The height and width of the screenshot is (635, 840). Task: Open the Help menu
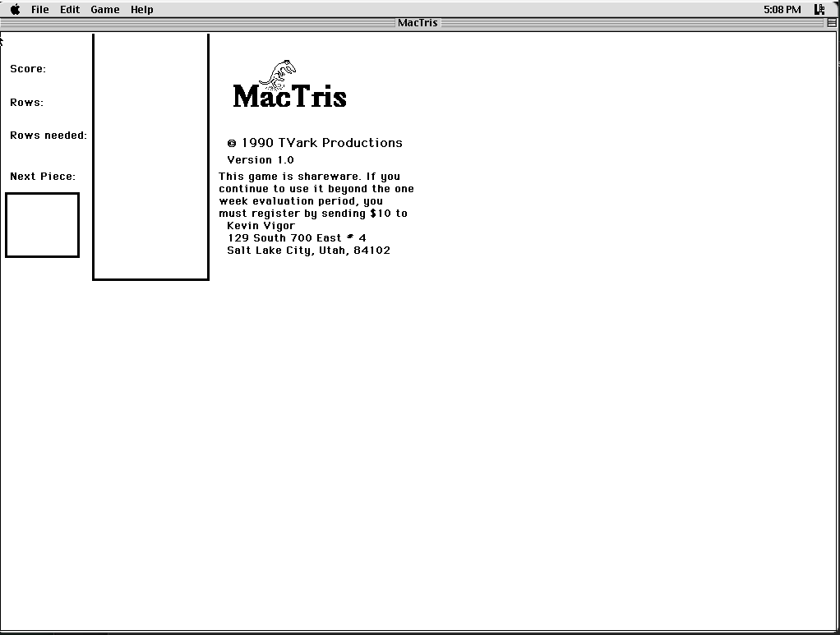pyautogui.click(x=141, y=10)
